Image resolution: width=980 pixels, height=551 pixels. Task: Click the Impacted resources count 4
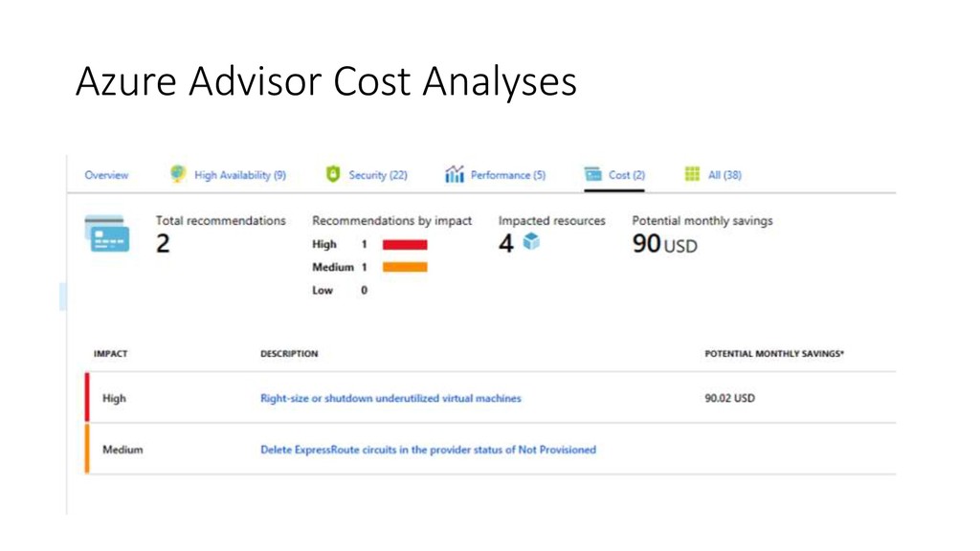(506, 243)
